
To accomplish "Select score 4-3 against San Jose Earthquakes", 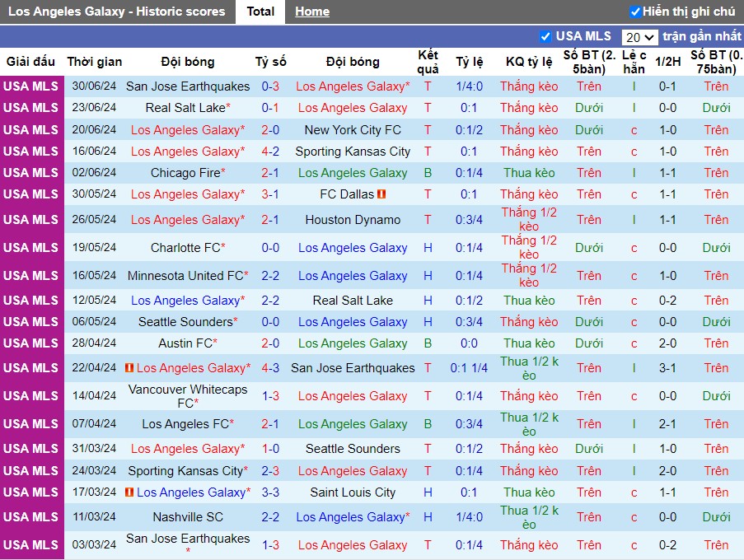I will pos(270,367).
